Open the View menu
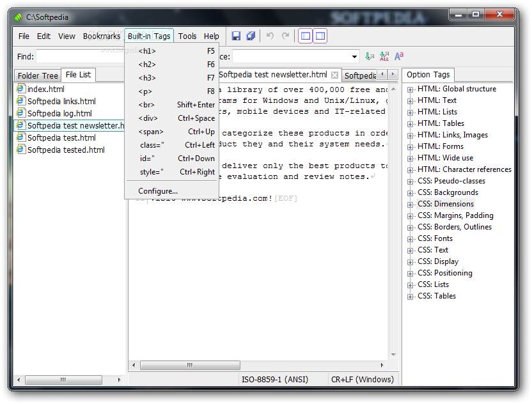The width and height of the screenshot is (532, 404). point(66,36)
